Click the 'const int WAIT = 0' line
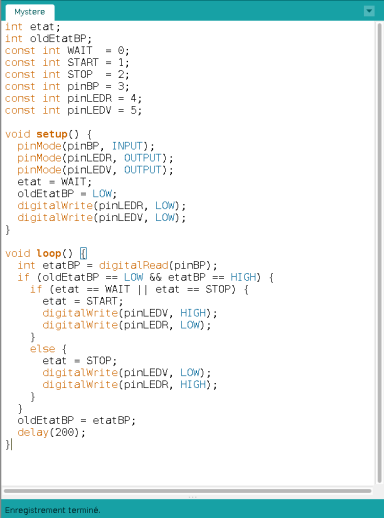The width and height of the screenshot is (384, 518). (67, 51)
